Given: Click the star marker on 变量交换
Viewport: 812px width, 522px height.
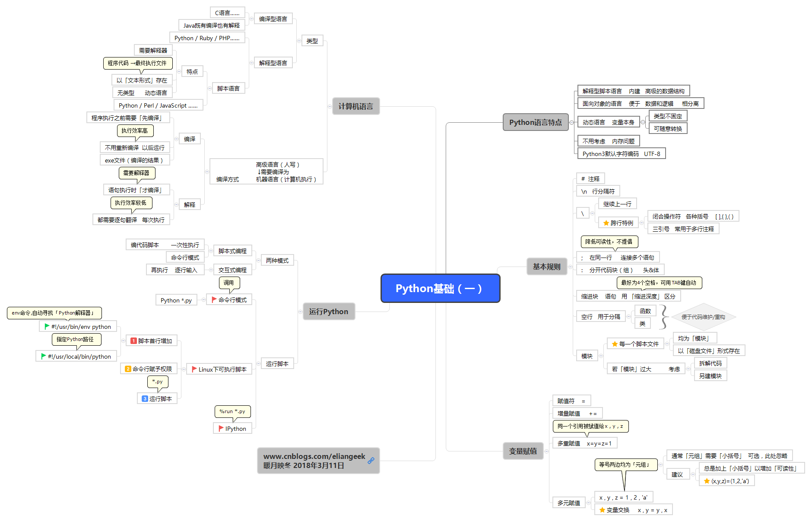Looking at the screenshot, I should tap(602, 509).
